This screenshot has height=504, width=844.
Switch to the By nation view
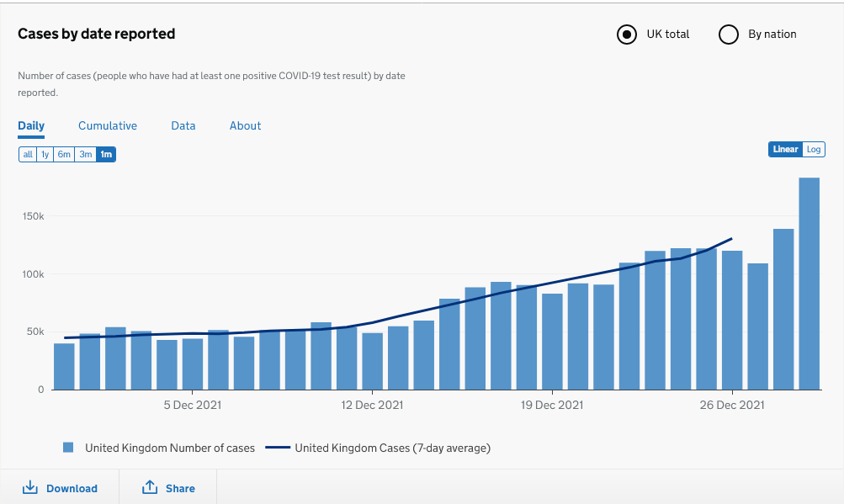727,34
